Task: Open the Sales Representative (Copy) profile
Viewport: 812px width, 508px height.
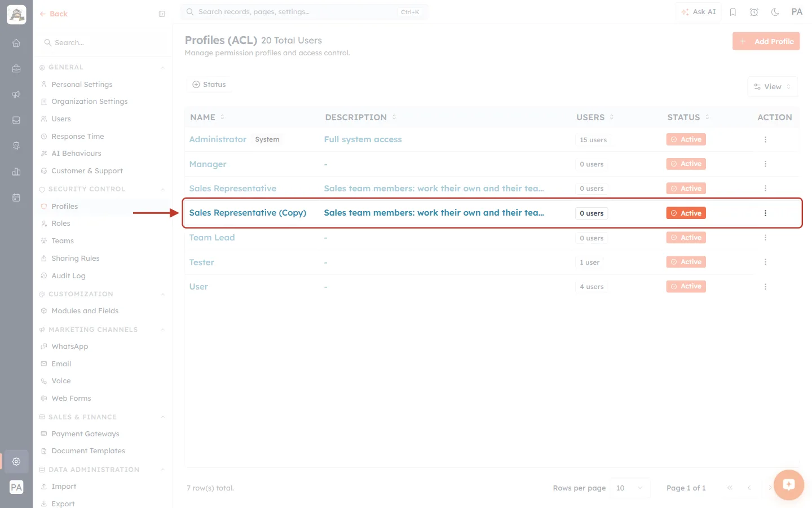Action: point(248,213)
